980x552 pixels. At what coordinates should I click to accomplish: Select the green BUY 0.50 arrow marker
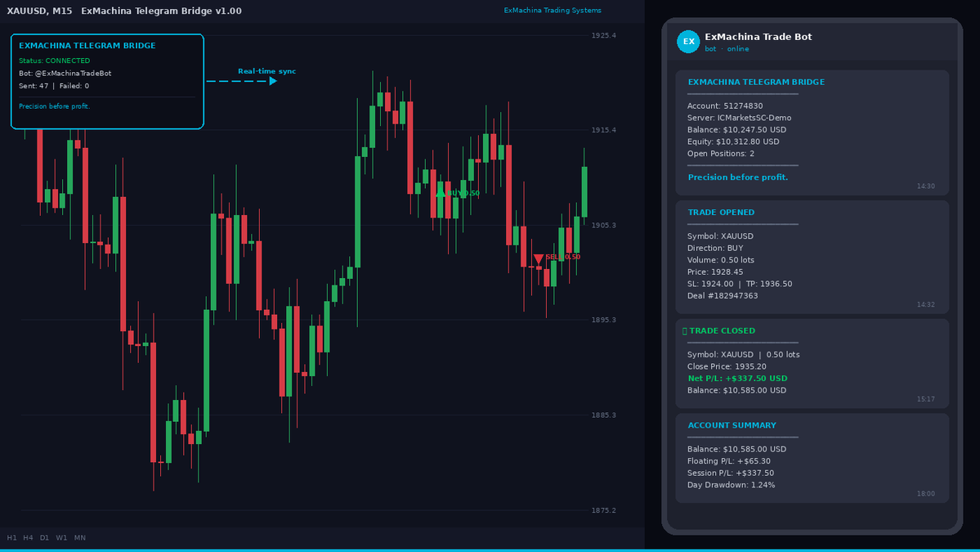click(x=442, y=193)
